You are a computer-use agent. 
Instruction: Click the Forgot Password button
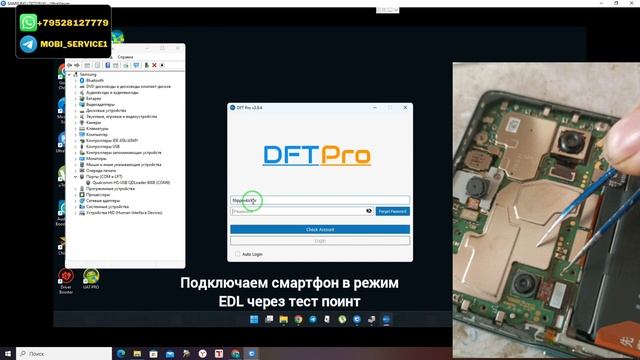[x=392, y=211]
